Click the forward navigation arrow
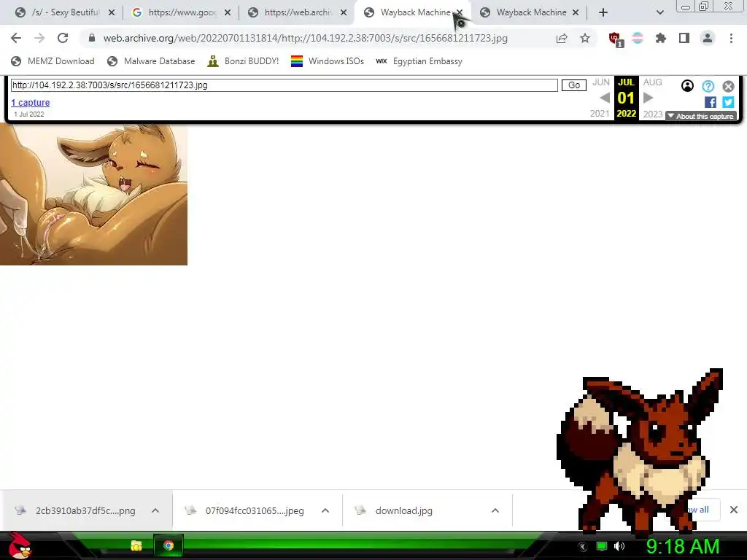Image resolution: width=747 pixels, height=560 pixels. (39, 38)
